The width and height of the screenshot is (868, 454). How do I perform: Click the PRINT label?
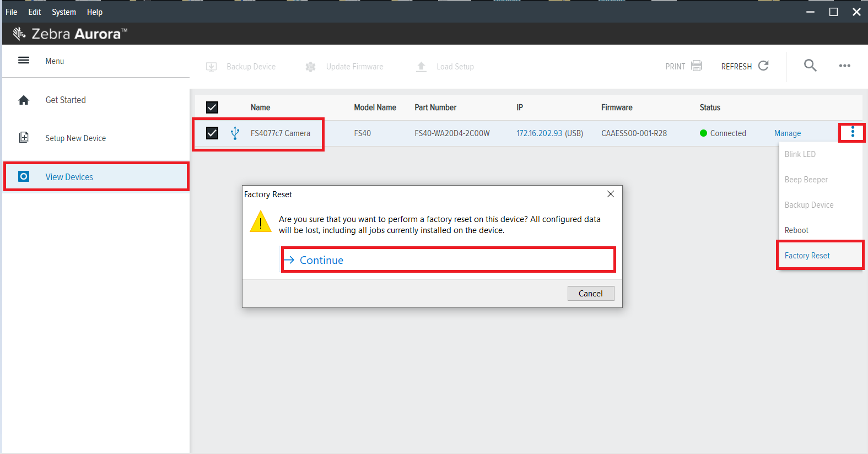675,67
